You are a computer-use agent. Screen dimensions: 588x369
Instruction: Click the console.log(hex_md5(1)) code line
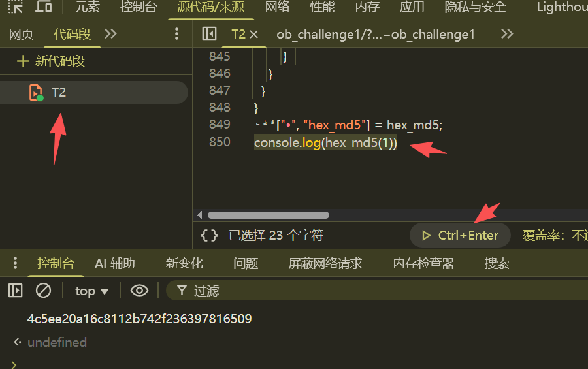[x=325, y=143]
